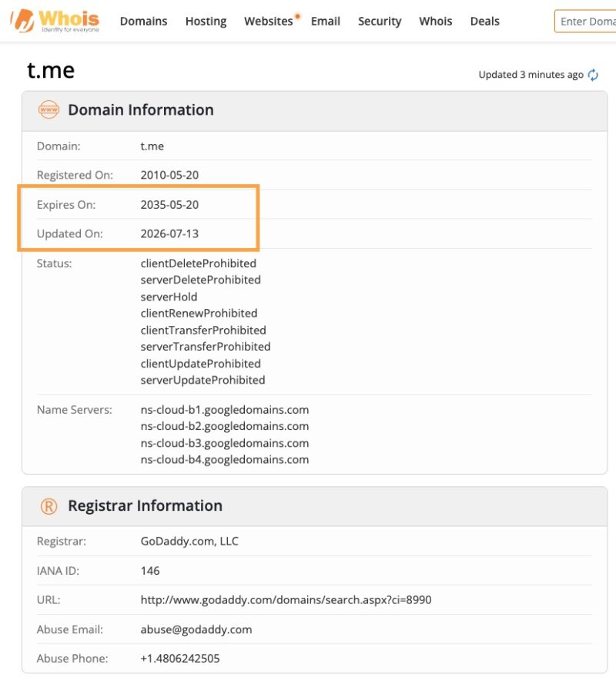Click the t.me page heading
616x678 pixels.
coord(51,70)
